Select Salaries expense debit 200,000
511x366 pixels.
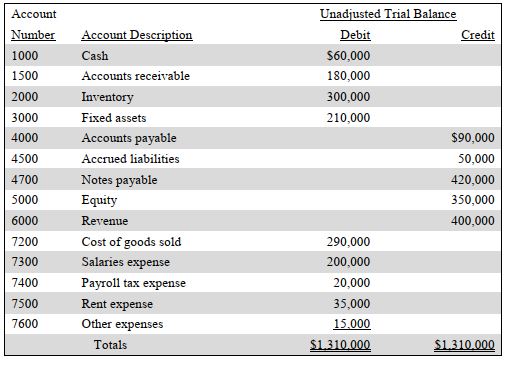pos(348,262)
